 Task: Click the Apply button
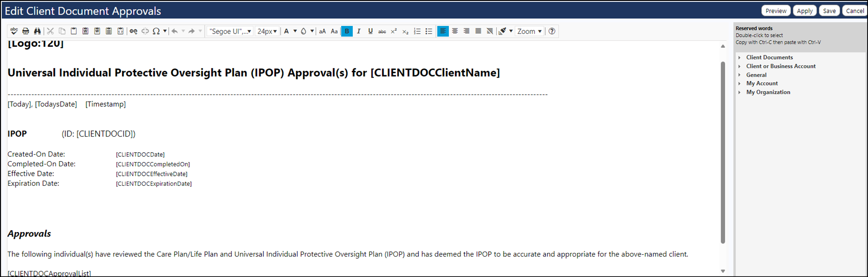point(805,10)
